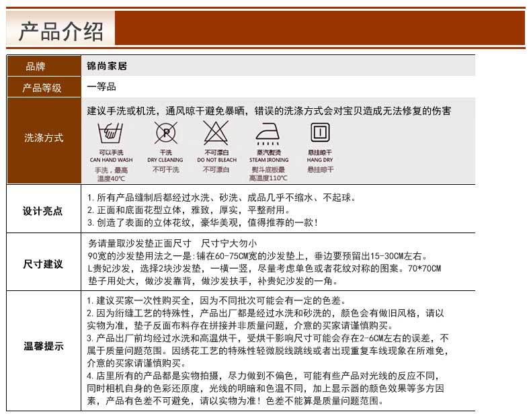531x420 pixels.
Task: Click the 产品介绍 header title
Action: (61, 31)
